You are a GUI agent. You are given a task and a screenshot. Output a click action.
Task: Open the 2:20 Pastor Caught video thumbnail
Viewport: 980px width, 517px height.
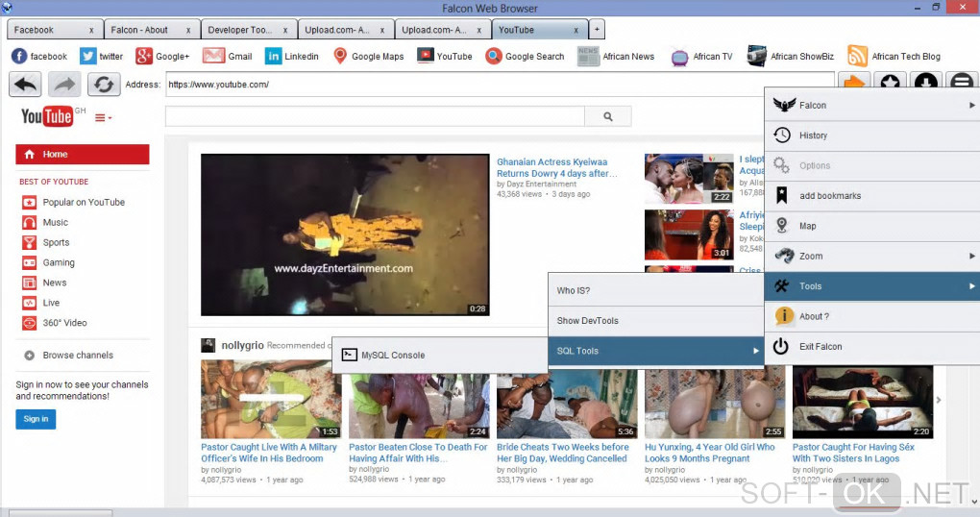coord(863,402)
